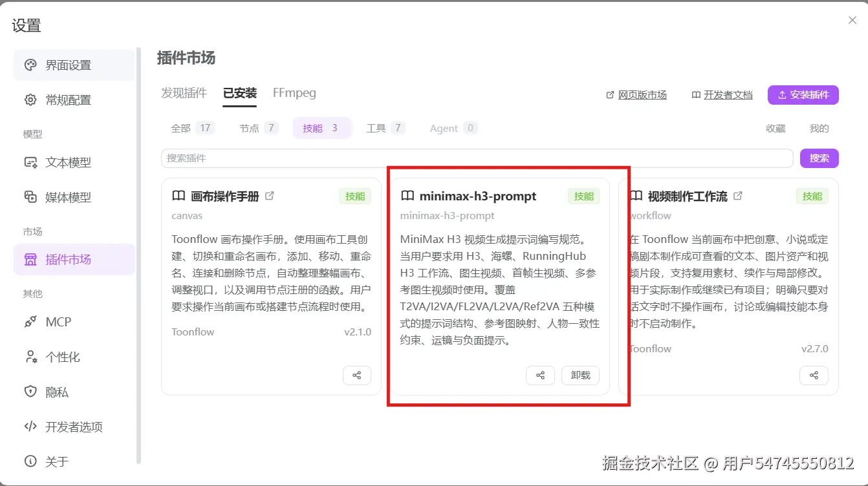Close the 设置 dialog
The image size is (868, 486).
point(852,21)
